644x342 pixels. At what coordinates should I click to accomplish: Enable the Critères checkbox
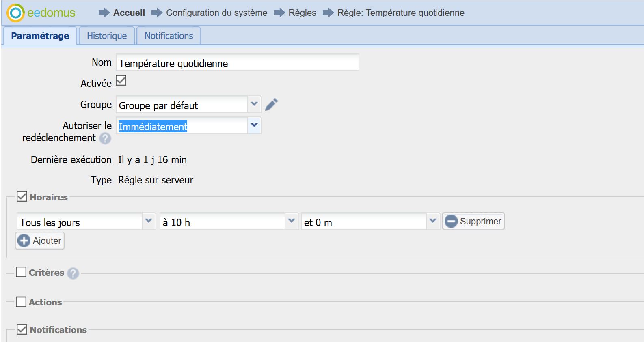coord(21,272)
